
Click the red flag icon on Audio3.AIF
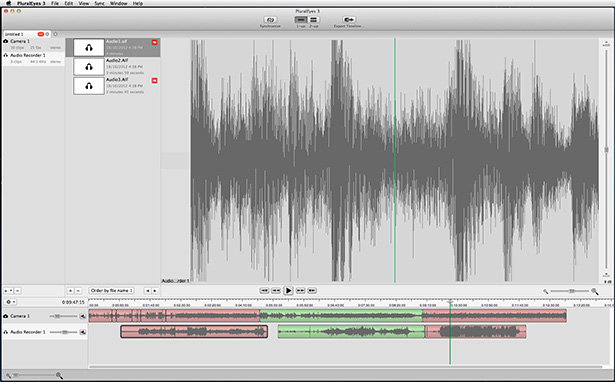pyautogui.click(x=155, y=80)
